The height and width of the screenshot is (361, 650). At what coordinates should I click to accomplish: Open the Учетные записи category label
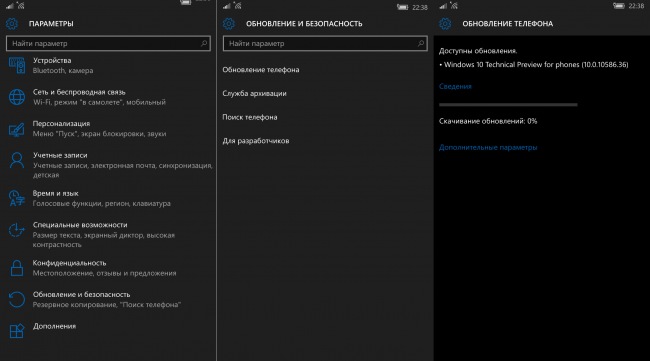click(x=60, y=155)
